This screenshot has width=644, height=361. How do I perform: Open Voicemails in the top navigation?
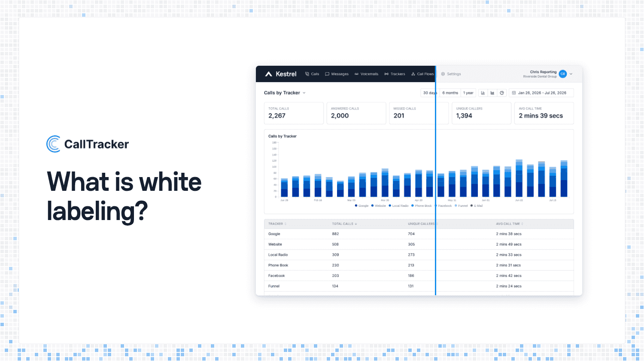366,74
